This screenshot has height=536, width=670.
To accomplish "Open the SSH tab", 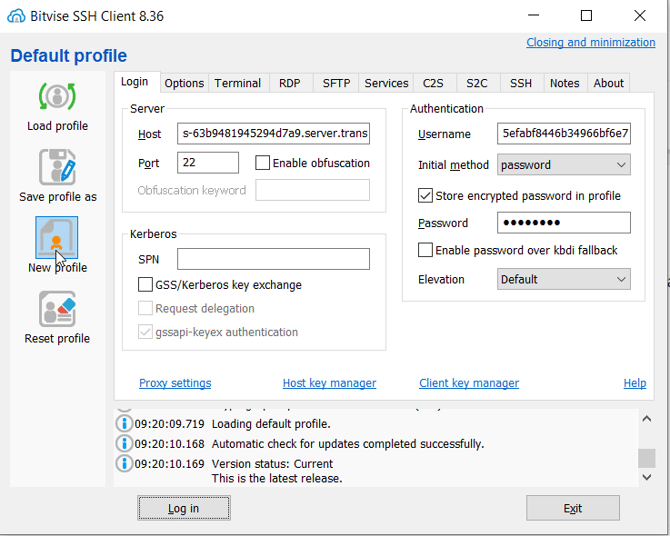I will tap(521, 83).
